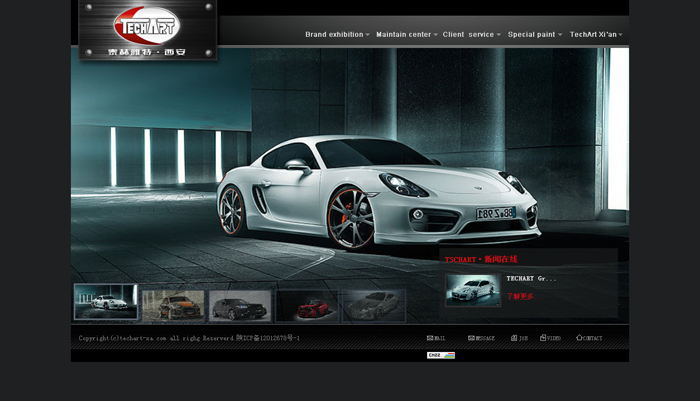Click the red 了解更多 link in news panel
This screenshot has width=700, height=401.
pos(520,296)
